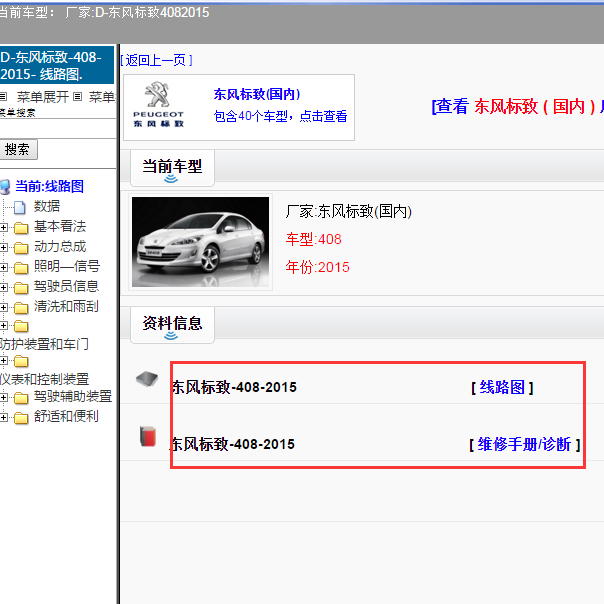Expand the 基本看法 tree node
This screenshot has height=604, width=604.
pyautogui.click(x=3, y=228)
